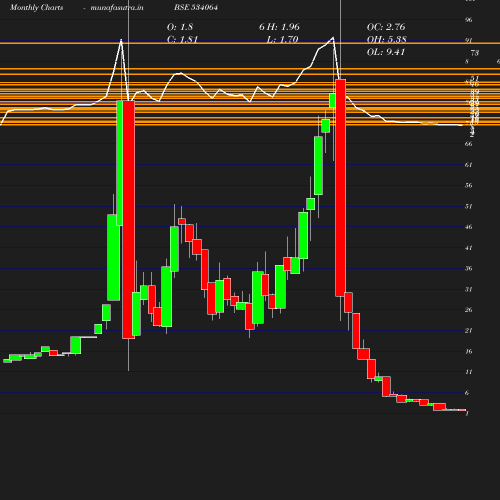Click the munafasutra.in site label
Viewport: 500px width, 500px height.
(117, 7)
